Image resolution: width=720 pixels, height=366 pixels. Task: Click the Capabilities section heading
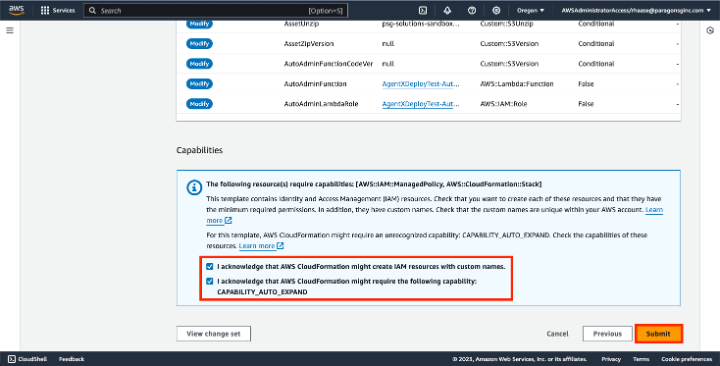click(199, 150)
